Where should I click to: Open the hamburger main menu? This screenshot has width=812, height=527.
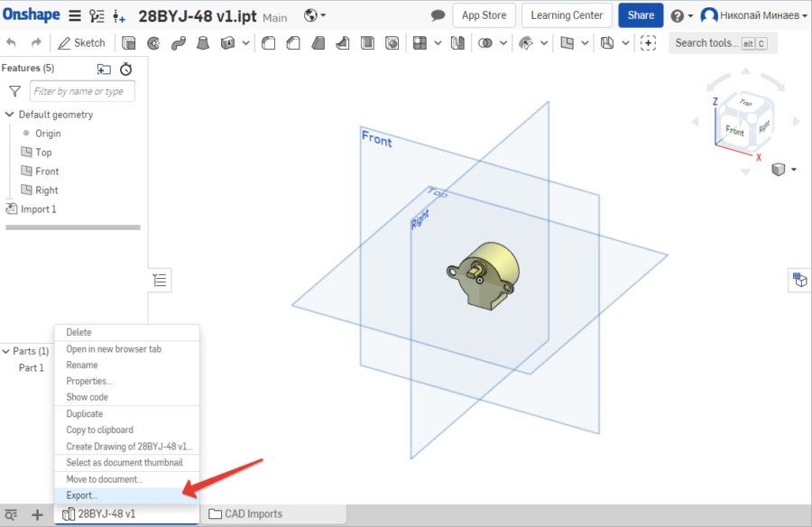tap(75, 15)
